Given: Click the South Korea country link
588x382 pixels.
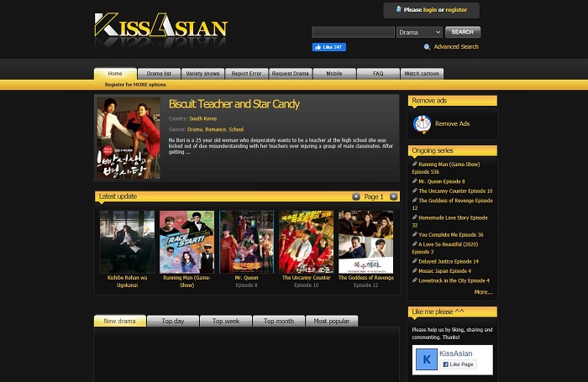Looking at the screenshot, I should click(203, 118).
